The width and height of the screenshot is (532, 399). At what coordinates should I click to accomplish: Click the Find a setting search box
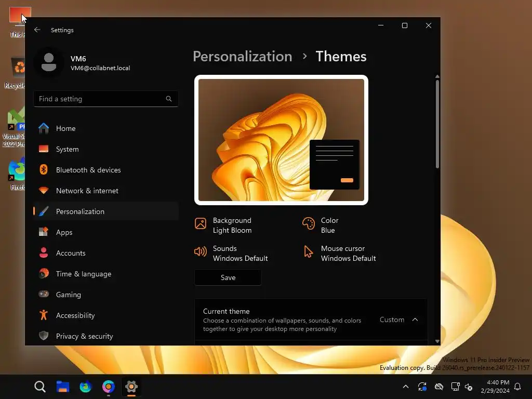(106, 99)
